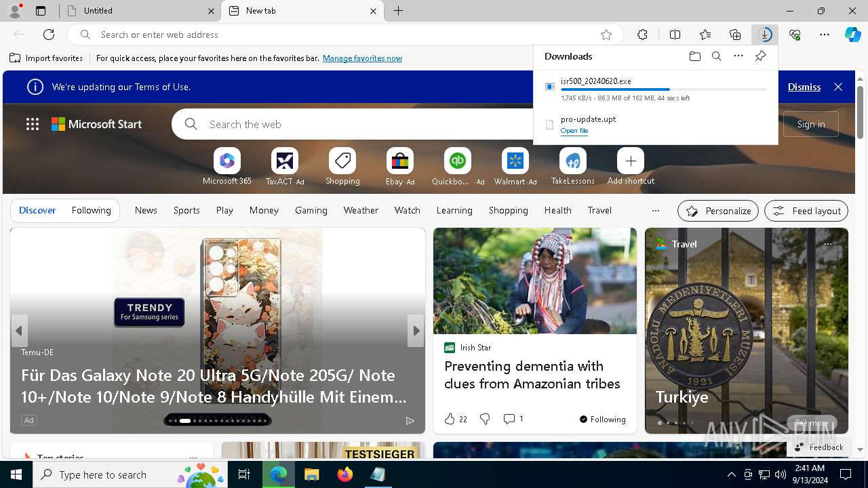Open File Explorer from taskbar
The height and width of the screenshot is (488, 868).
311,474
